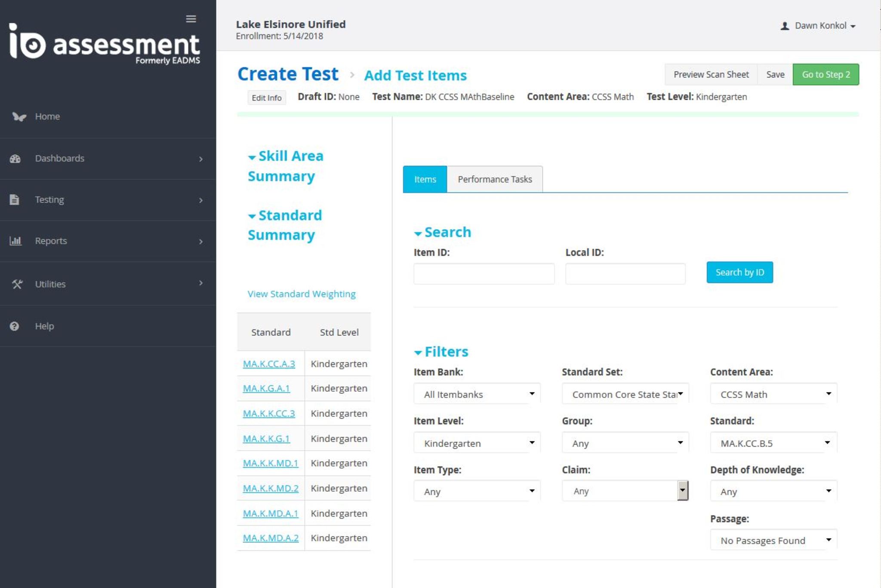Click the hamburger menu icon in sidebar
Image resolution: width=881 pixels, height=588 pixels.
pos(191,19)
